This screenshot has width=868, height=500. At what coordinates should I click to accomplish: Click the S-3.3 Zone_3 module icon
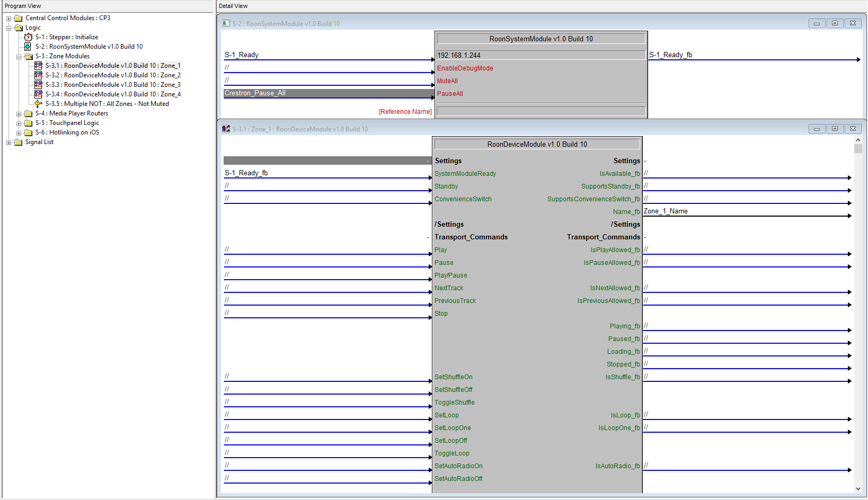pos(38,85)
